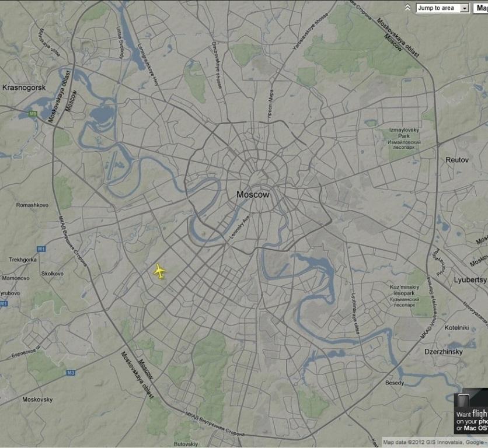Click the Dzerzhinsky town label
Screen dimensions: 488x448
pyautogui.click(x=444, y=352)
